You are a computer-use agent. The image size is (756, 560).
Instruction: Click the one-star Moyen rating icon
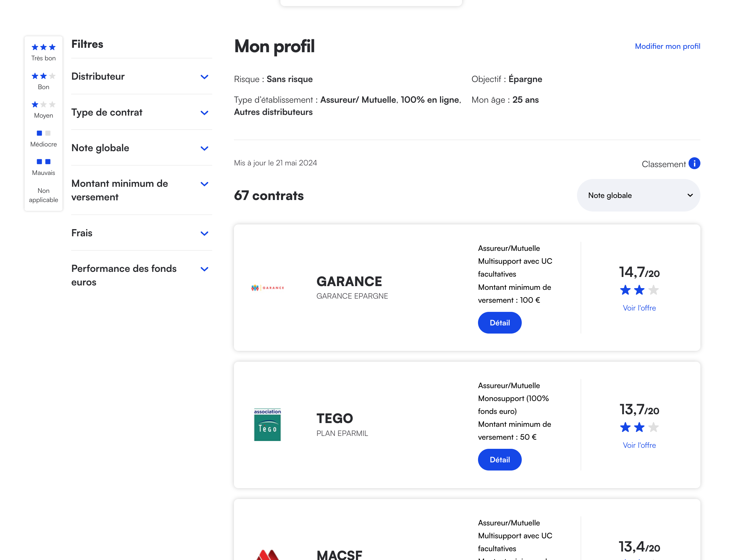pyautogui.click(x=43, y=104)
